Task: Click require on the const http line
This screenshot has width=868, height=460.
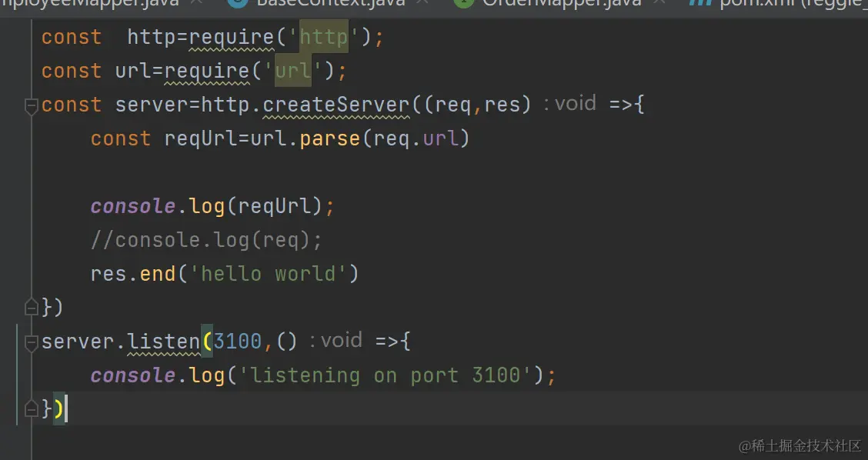Action: pyautogui.click(x=232, y=38)
